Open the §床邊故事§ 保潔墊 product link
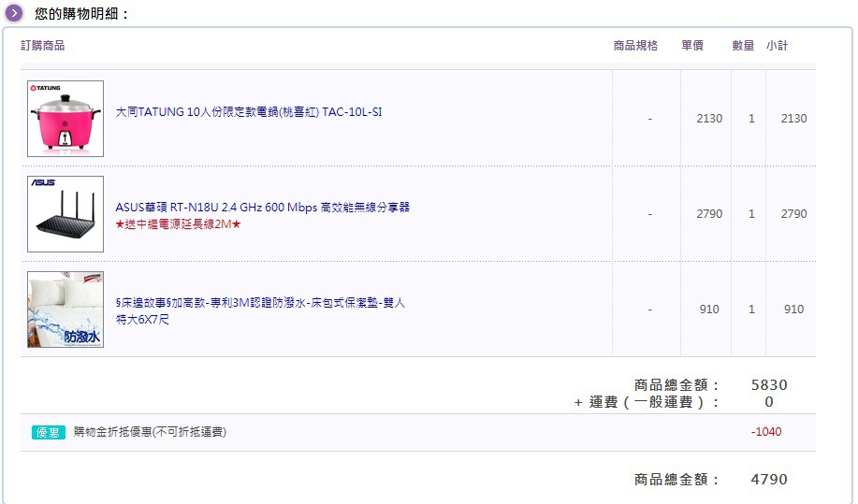This screenshot has height=504, width=858. point(260,310)
